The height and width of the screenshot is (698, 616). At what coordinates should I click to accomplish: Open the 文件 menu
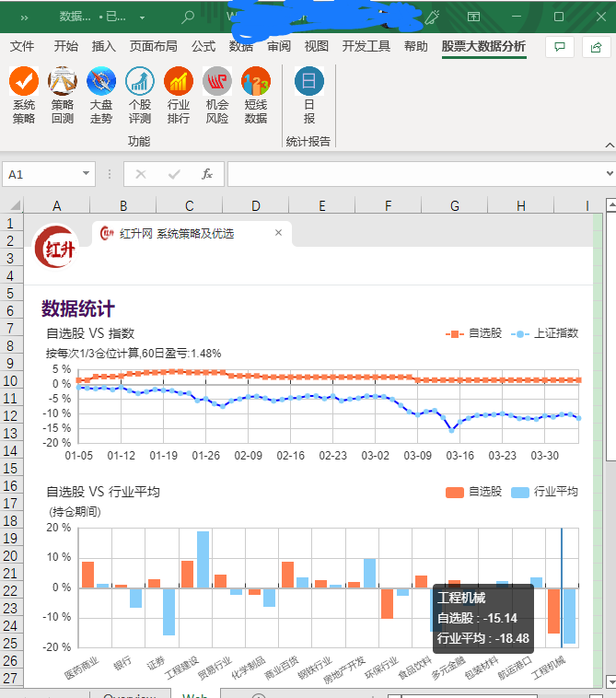(x=22, y=46)
